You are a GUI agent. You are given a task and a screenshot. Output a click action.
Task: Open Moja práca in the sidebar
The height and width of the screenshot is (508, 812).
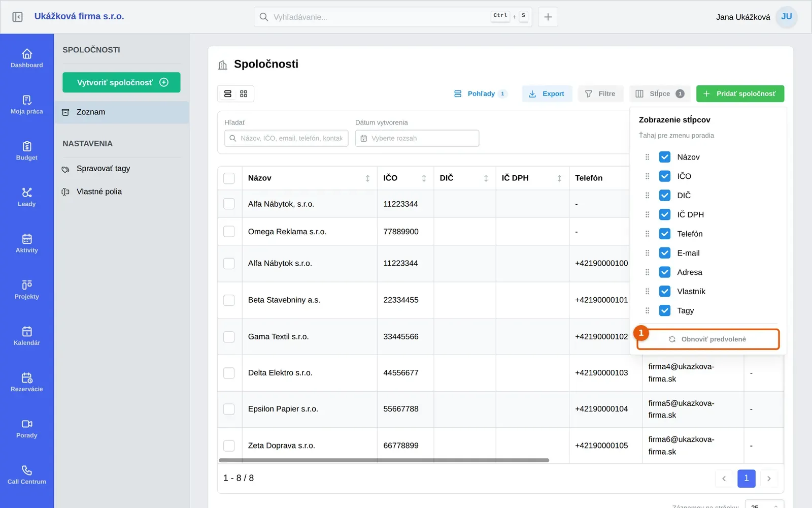point(27,104)
